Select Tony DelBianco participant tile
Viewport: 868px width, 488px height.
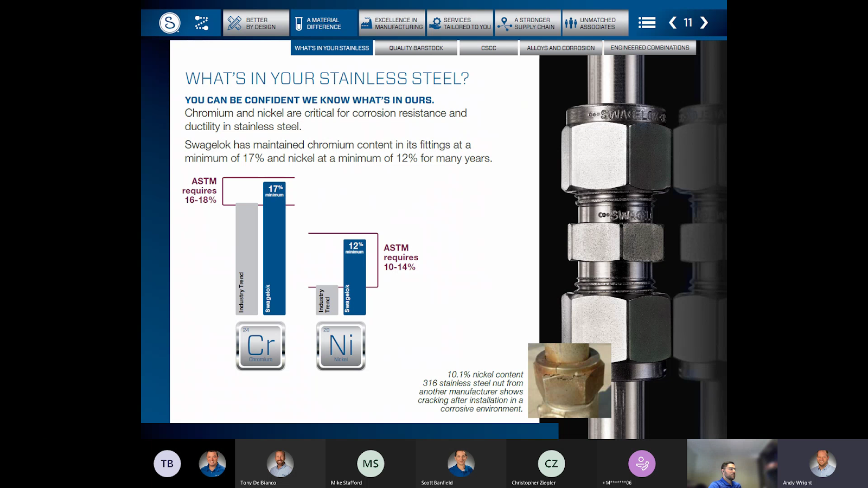coord(280,464)
